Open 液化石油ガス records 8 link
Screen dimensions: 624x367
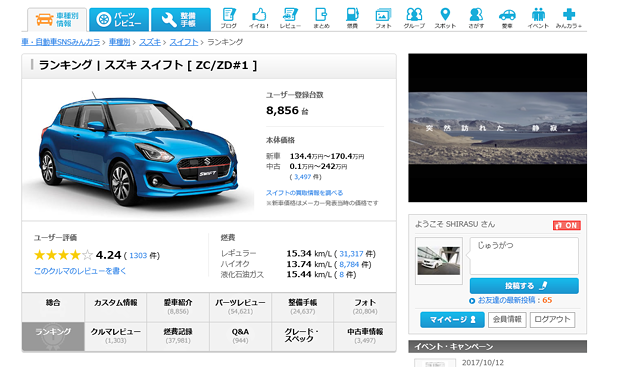[341, 275]
